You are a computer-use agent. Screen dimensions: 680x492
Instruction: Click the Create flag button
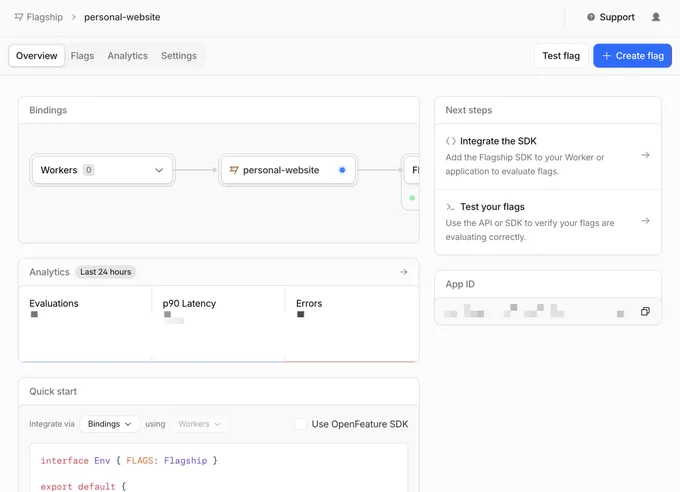tap(632, 56)
